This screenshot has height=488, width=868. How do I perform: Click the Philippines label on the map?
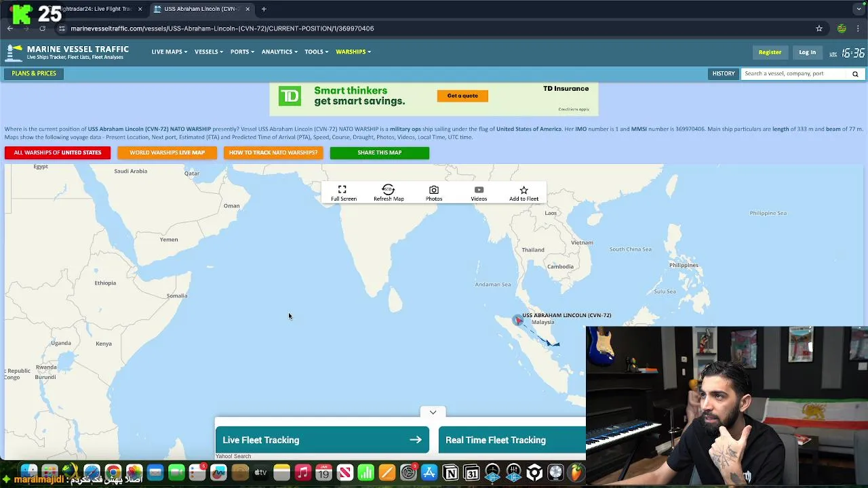(684, 265)
